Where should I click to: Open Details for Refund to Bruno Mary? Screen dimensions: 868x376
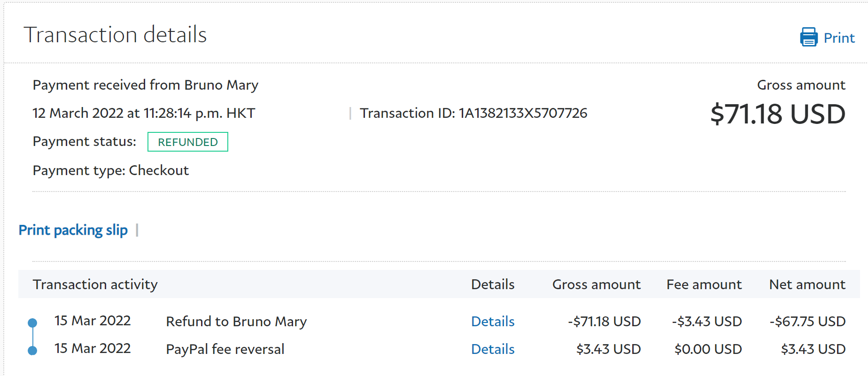coord(493,322)
